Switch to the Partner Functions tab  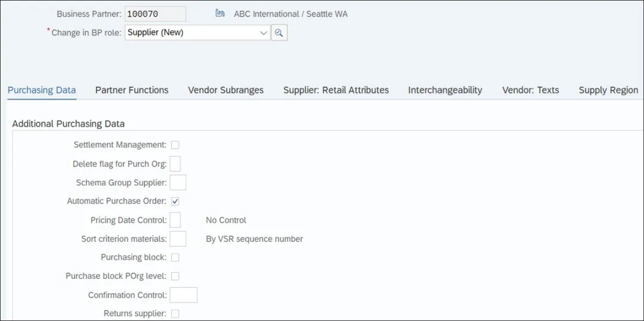tap(132, 90)
